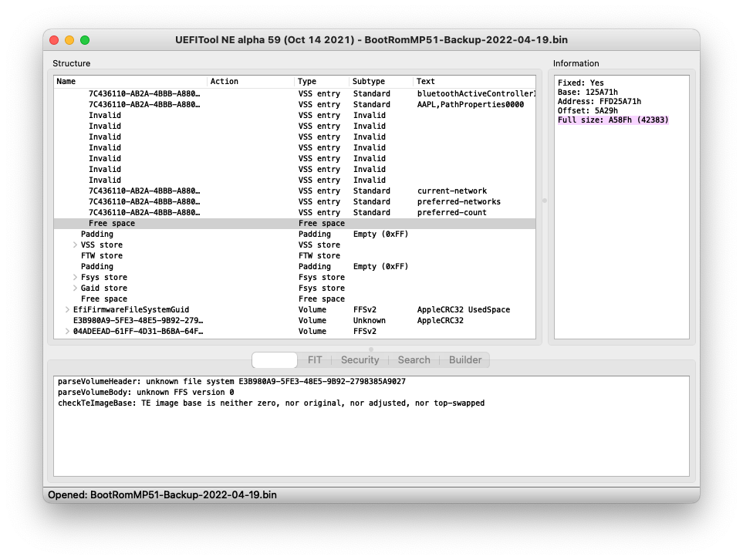743x560 pixels.
Task: Select the preferred-count VSS entry
Action: pos(295,213)
